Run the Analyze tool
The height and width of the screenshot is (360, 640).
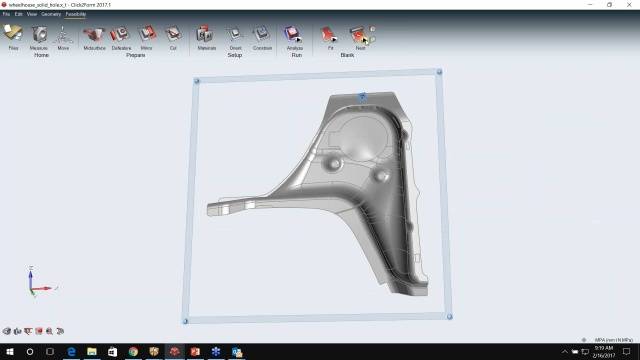pos(293,34)
